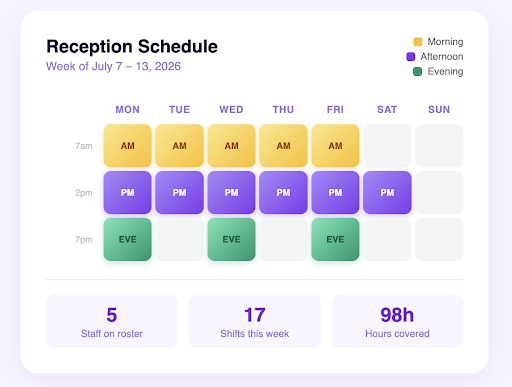Click the Evening green legend swatch
Screen dimensions: 512x387
[x=418, y=71]
